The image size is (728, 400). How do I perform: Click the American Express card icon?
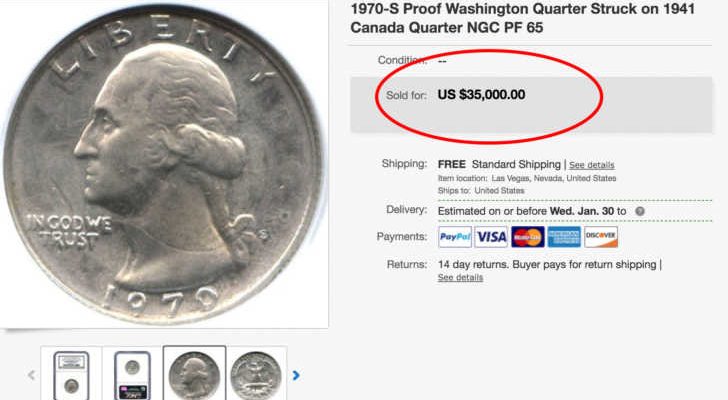pos(564,237)
